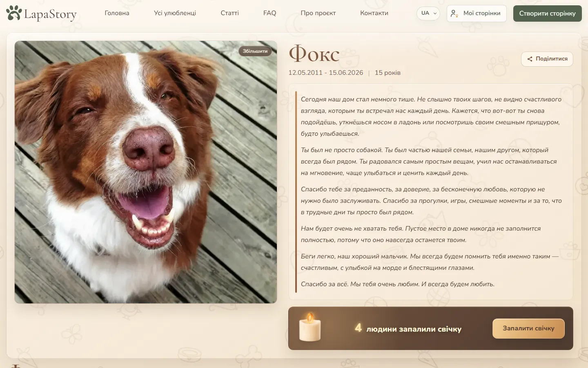Open the Усі улюбленці page
The width and height of the screenshot is (588, 368).
(x=175, y=13)
